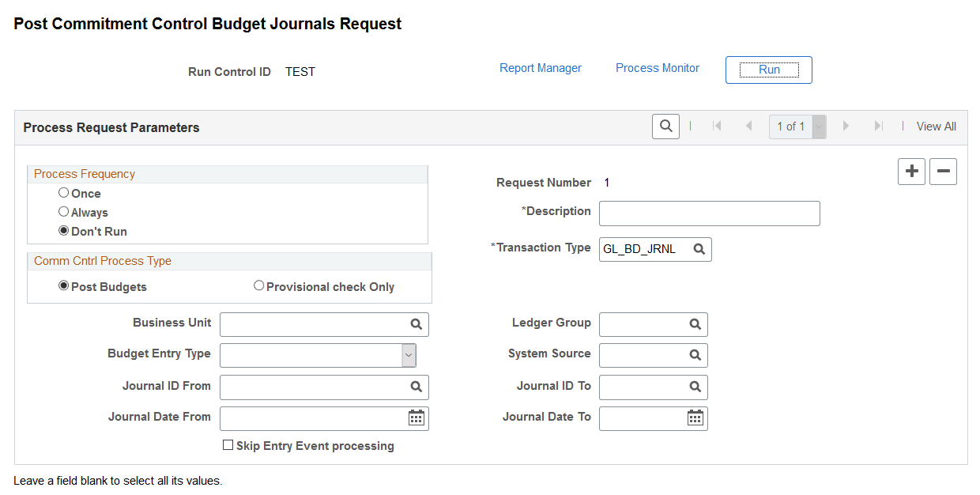Open the Journal Date To calendar picker
The height and width of the screenshot is (495, 980).
[695, 418]
